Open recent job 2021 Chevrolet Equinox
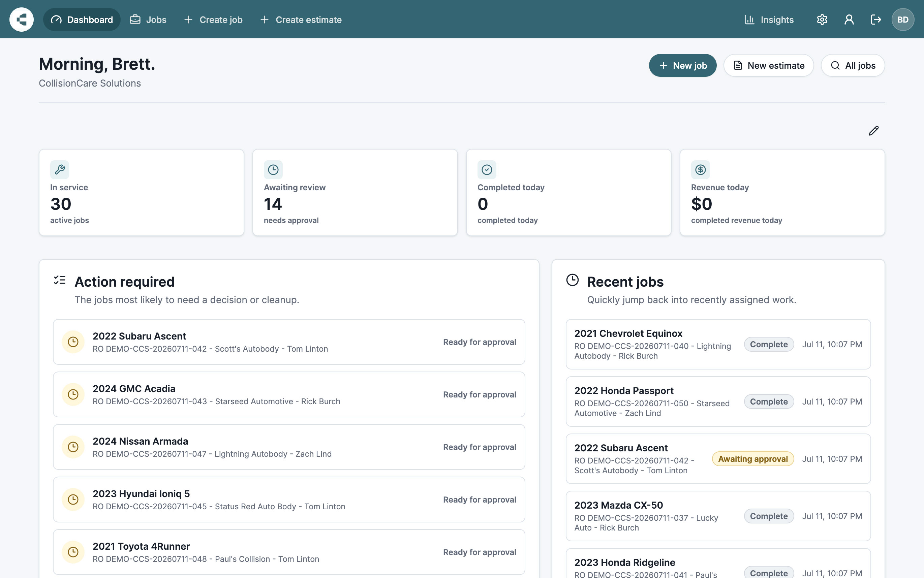 coord(718,344)
